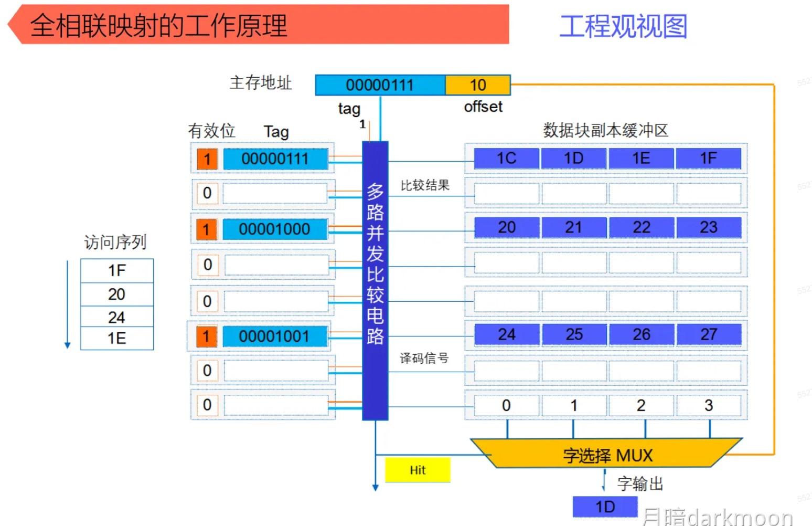
Task: Click the 1D word output box
Action: 605,507
